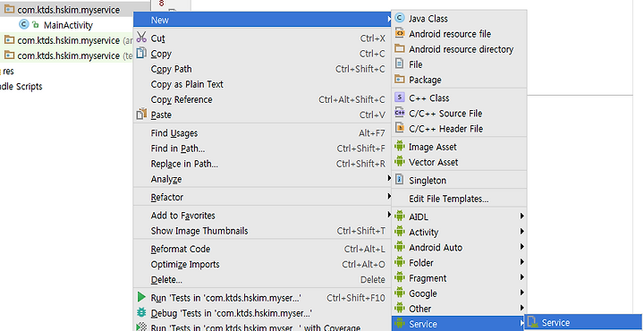Select the Java Class icon

tap(399, 18)
